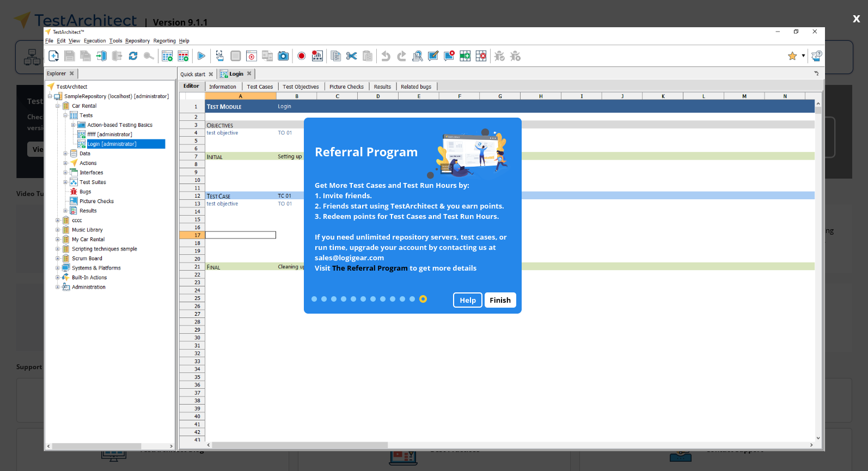Click the Delete comment icon
This screenshot has width=868, height=471.
point(449,56)
